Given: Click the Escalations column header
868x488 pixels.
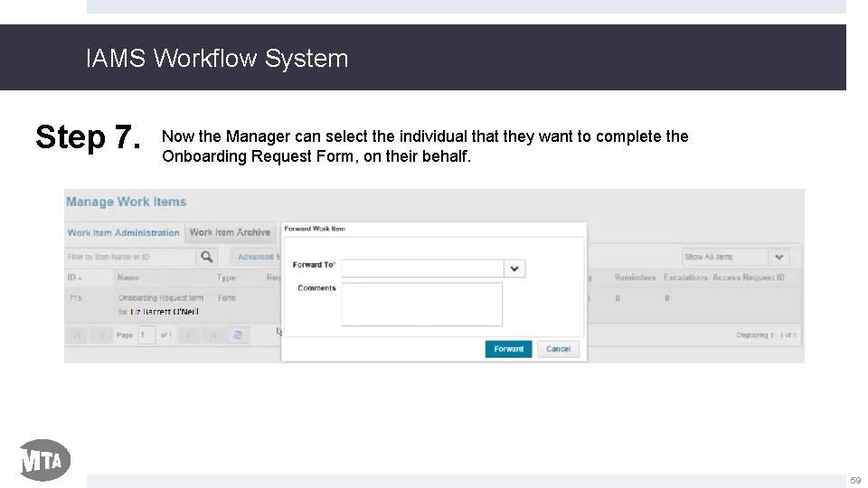Looking at the screenshot, I should coord(685,277).
